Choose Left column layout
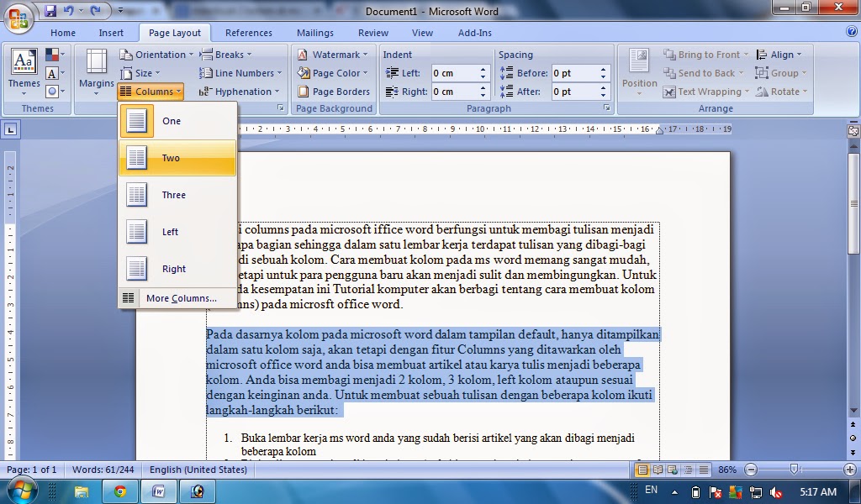861x504 pixels. (x=177, y=232)
